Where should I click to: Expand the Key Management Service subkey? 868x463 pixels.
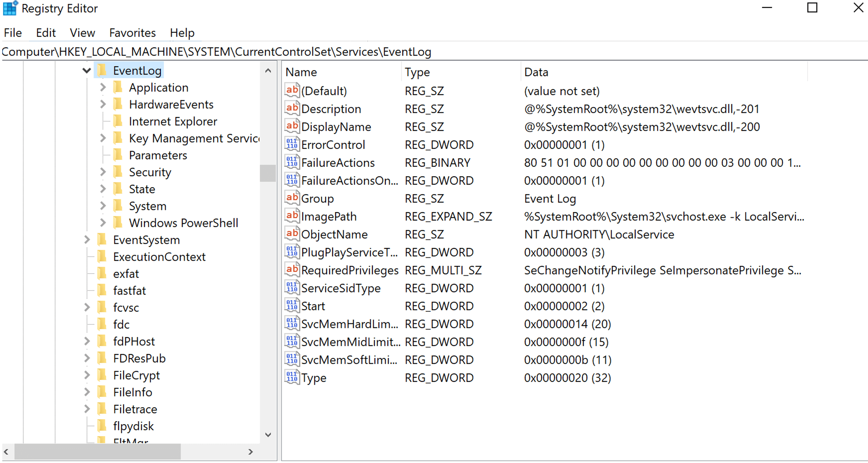[103, 138]
